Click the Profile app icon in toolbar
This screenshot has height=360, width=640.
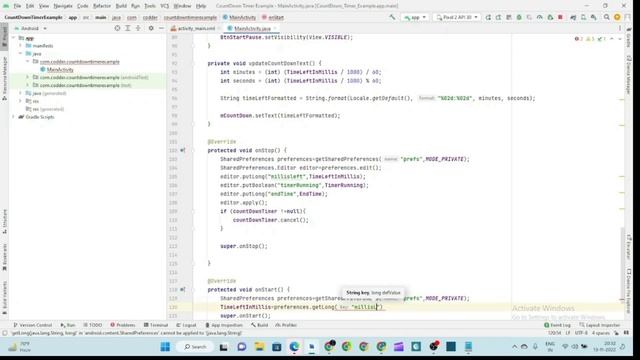[540, 18]
